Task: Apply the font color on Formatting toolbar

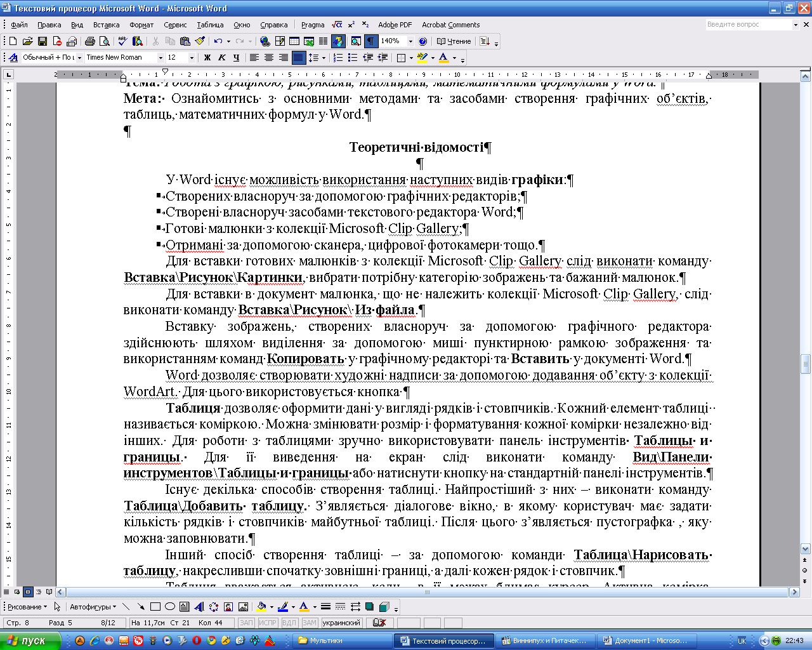Action: pos(443,57)
